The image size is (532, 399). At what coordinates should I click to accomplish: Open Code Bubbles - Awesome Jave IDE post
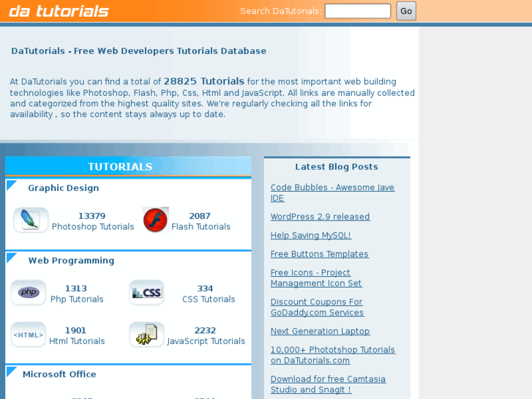pyautogui.click(x=332, y=193)
